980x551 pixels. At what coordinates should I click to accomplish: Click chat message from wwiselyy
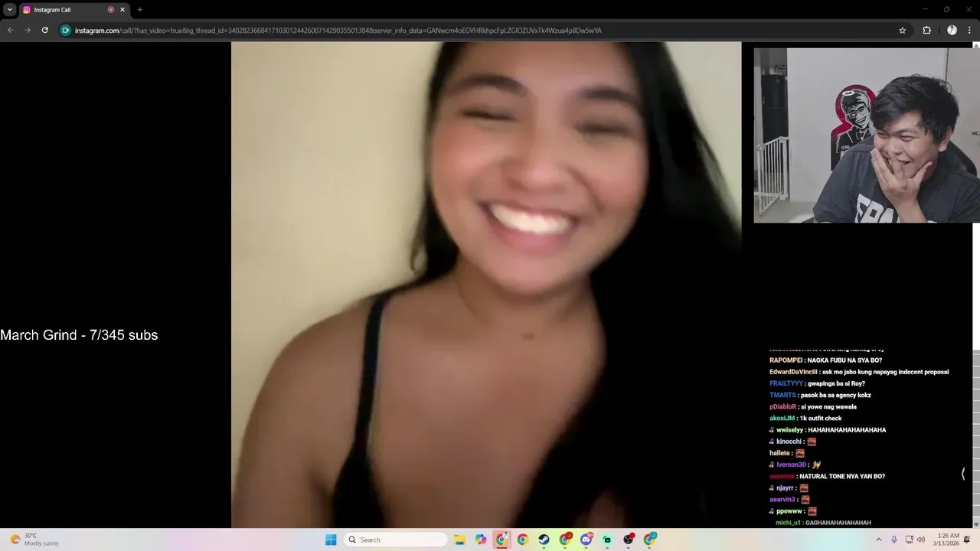tap(828, 430)
